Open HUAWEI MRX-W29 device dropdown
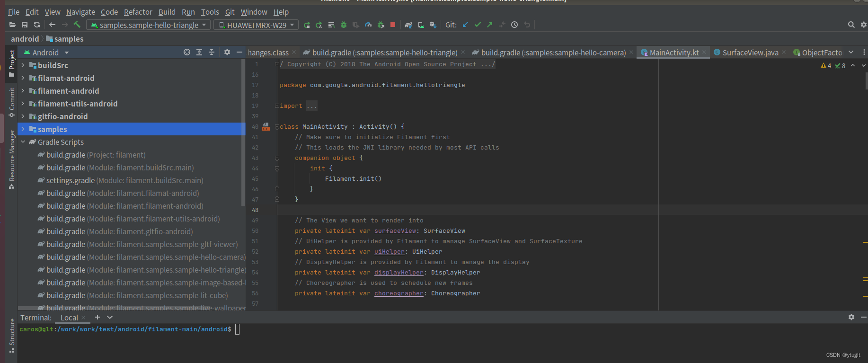Viewport: 868px width, 363px height. (256, 25)
